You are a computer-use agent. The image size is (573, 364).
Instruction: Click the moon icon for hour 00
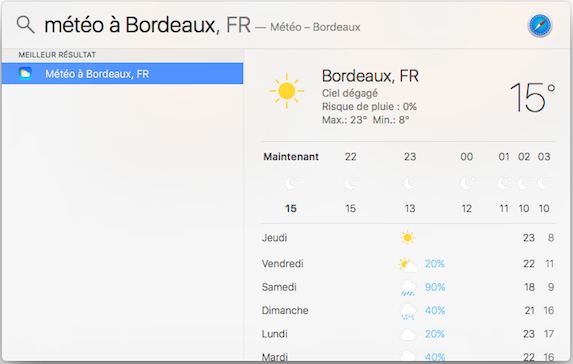pyautogui.click(x=466, y=183)
